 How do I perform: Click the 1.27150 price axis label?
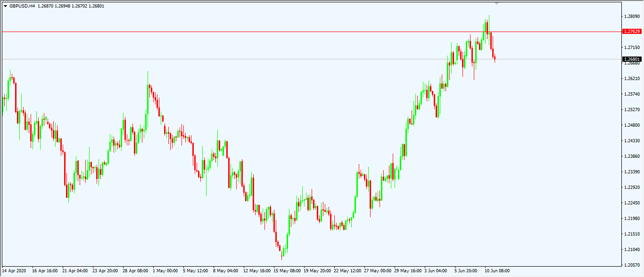pos(631,48)
